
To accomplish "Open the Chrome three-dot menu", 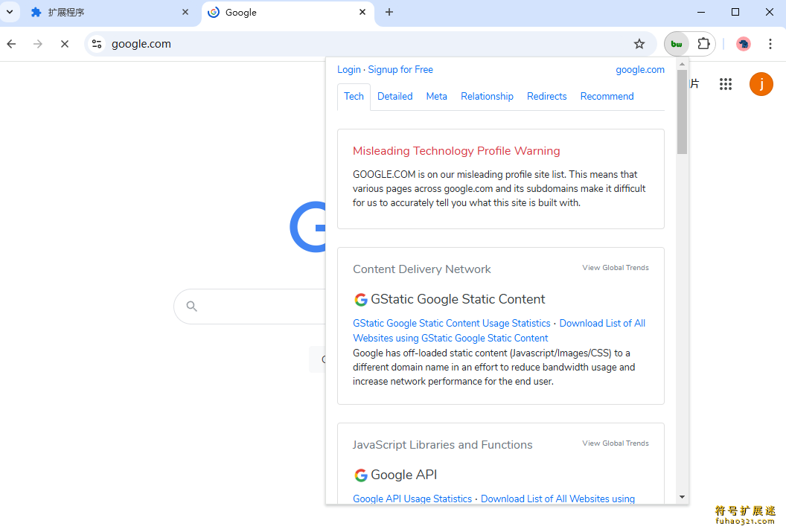I will tap(770, 44).
